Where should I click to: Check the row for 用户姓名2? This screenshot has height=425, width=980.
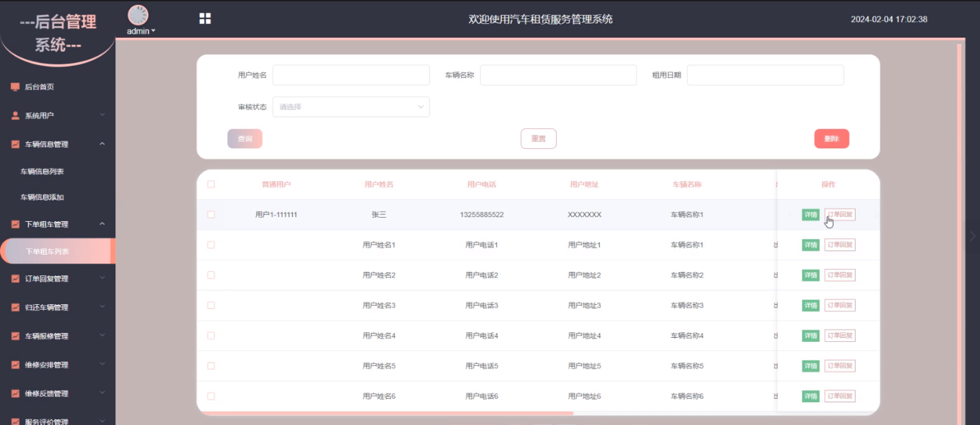211,275
